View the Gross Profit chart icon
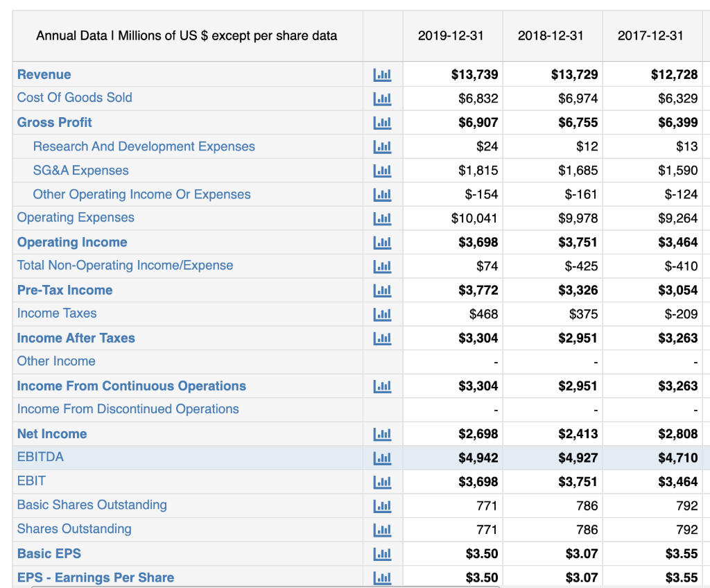Screen dimensions: 710x588 pos(383,122)
